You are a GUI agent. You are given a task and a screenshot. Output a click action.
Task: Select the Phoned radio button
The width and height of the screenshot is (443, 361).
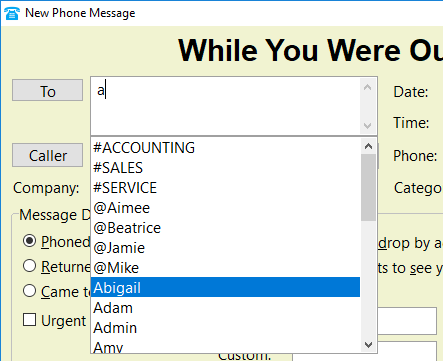click(x=29, y=241)
